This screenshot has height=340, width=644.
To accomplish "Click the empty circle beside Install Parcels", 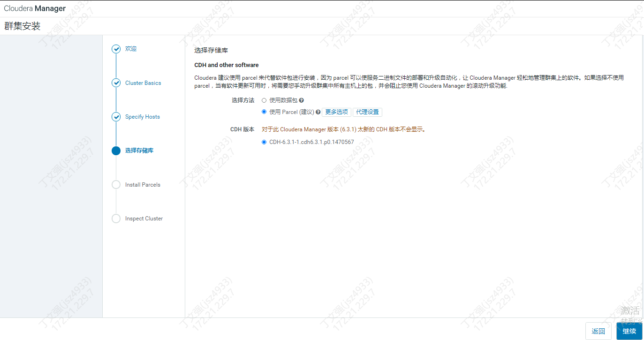I will click(116, 185).
